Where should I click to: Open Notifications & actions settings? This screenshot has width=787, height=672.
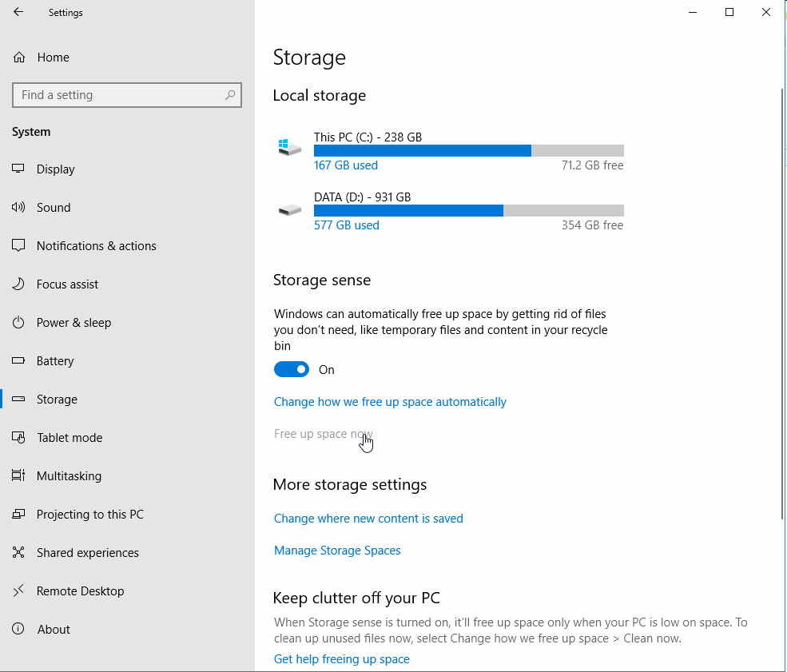(x=96, y=246)
